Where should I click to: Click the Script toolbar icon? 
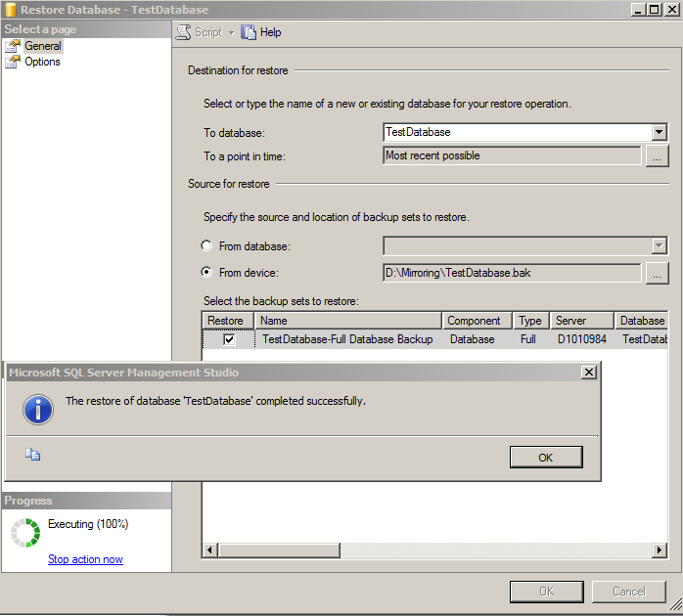(183, 32)
